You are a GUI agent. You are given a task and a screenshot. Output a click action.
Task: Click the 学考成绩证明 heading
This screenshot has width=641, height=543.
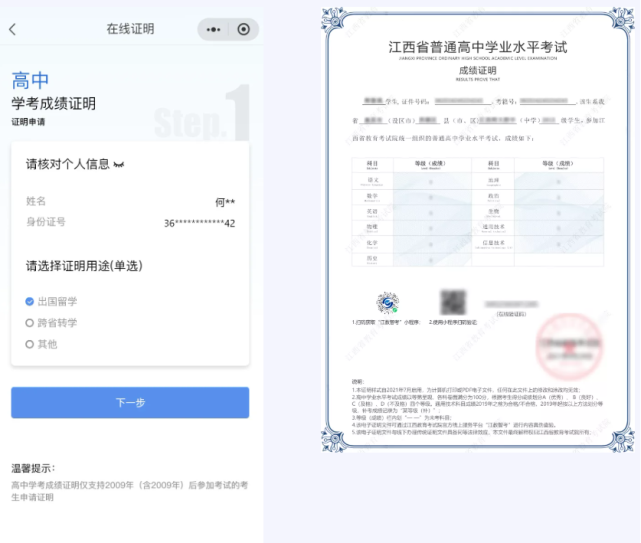pyautogui.click(x=54, y=103)
